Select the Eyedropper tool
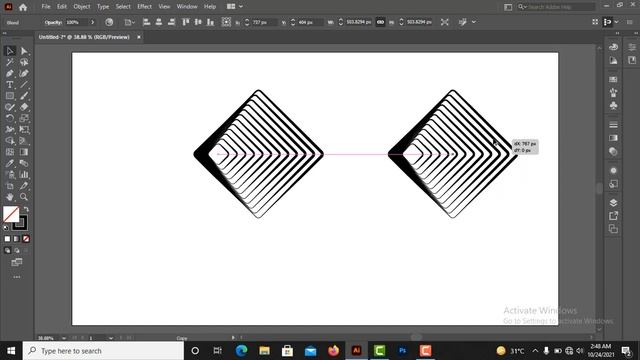 point(10,163)
